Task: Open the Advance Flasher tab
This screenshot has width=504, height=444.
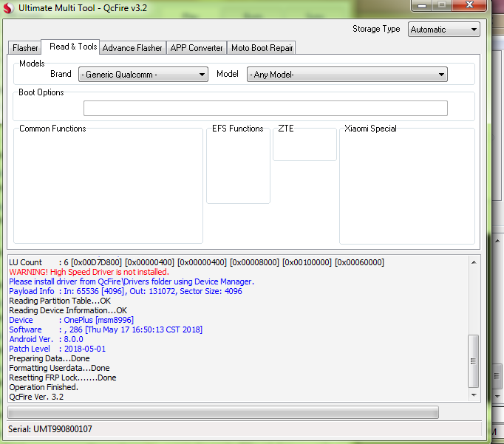Action: coord(132,48)
